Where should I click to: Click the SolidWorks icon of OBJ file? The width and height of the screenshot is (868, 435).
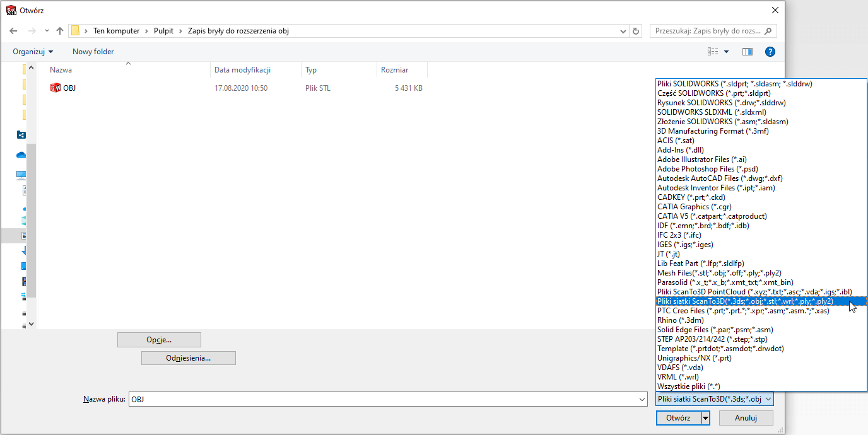click(56, 88)
